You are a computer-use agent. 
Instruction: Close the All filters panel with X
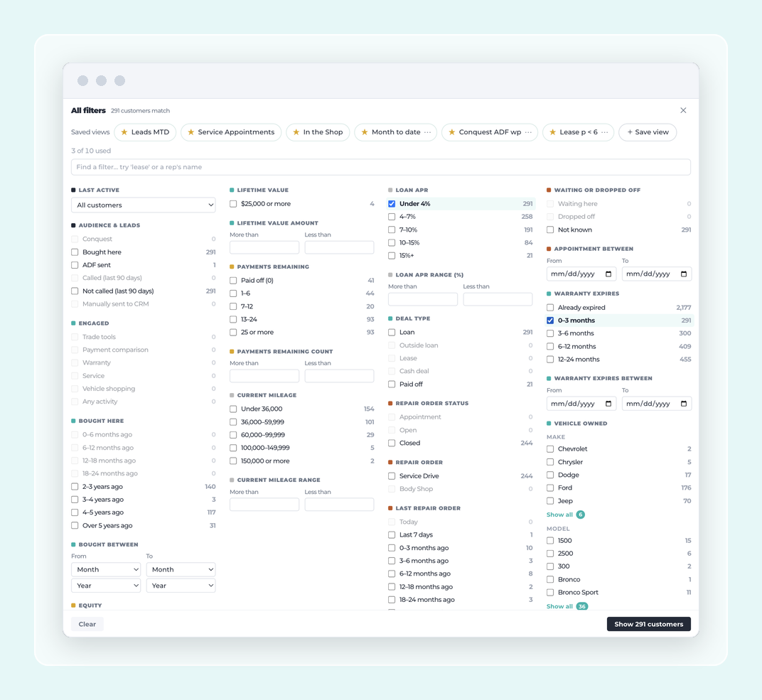[683, 110]
